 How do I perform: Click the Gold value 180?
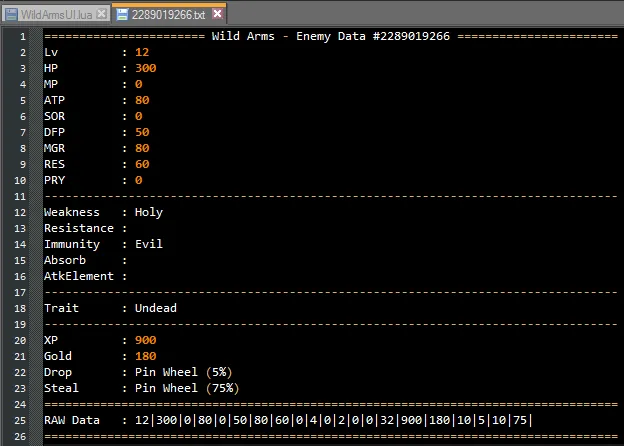click(x=146, y=356)
